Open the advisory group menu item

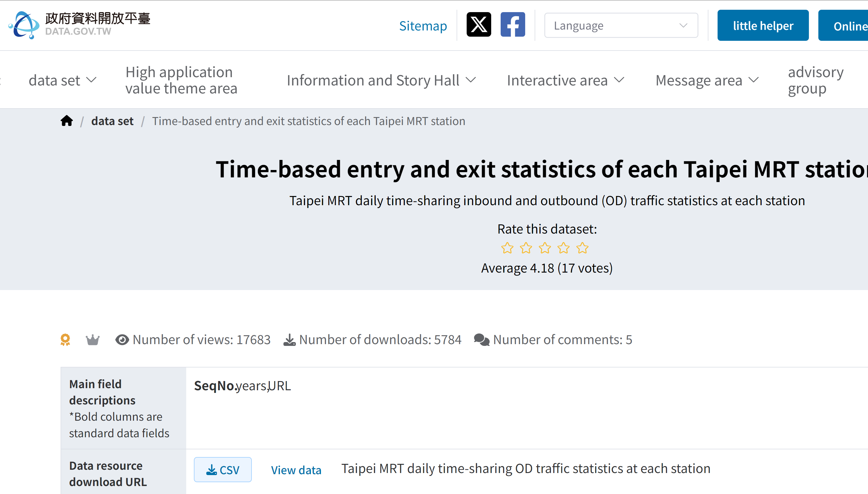pos(815,80)
